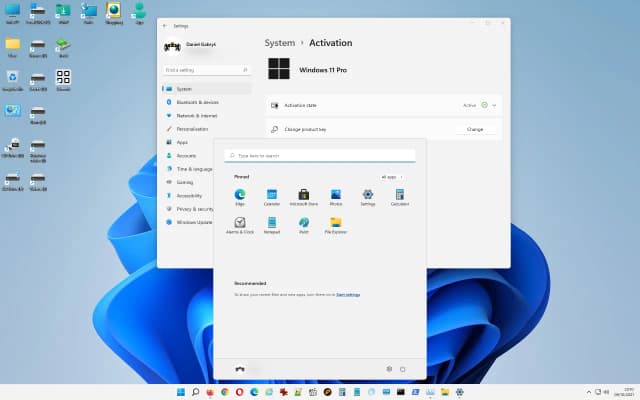Go to Network & internet settings

tap(195, 115)
